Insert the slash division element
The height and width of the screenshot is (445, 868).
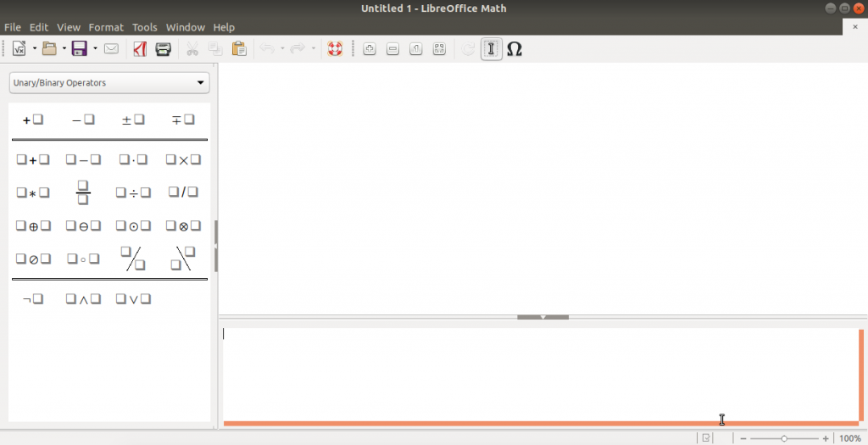(183, 192)
